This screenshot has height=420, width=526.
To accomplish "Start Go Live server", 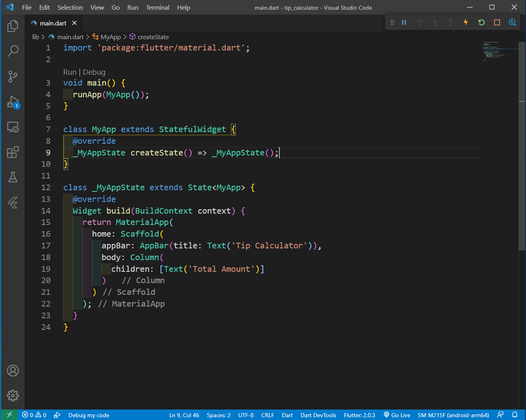I will pyautogui.click(x=397, y=415).
